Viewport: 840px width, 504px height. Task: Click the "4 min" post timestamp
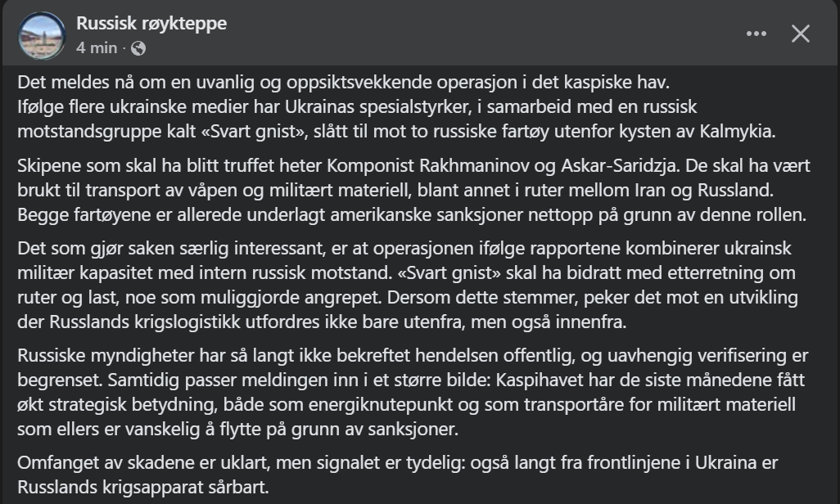coord(97,47)
